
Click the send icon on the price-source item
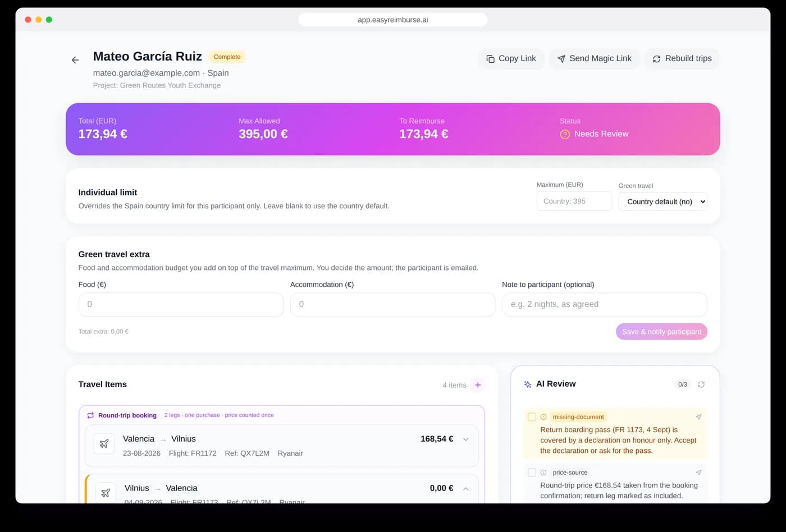click(x=699, y=473)
